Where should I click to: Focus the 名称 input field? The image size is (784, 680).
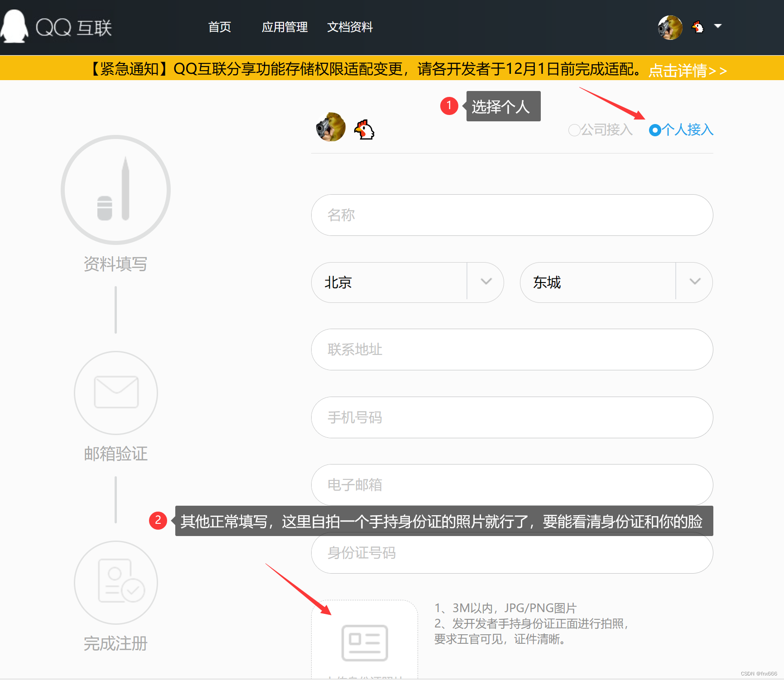pos(512,215)
